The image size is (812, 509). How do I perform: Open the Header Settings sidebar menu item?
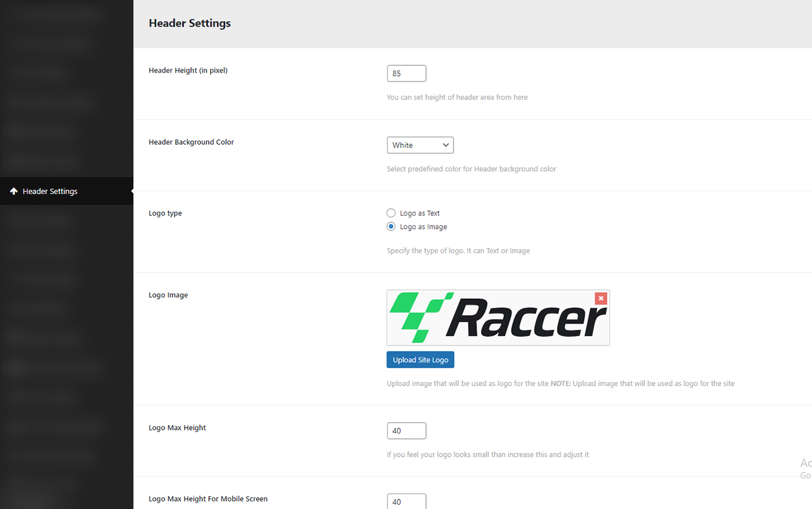pos(66,192)
